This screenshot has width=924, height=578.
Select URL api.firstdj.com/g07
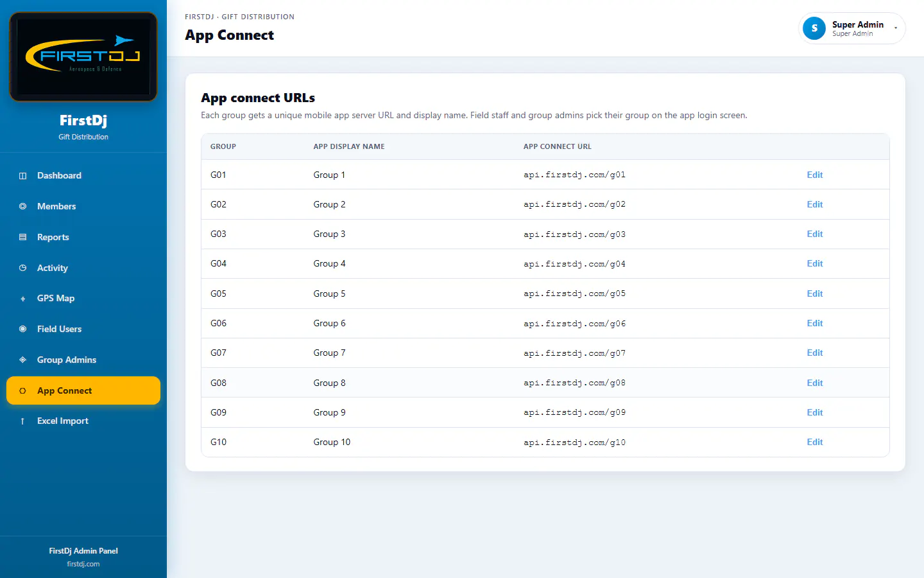point(574,353)
